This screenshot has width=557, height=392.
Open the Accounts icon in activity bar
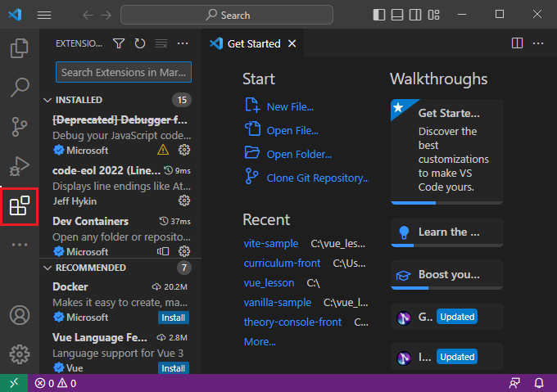(19, 315)
